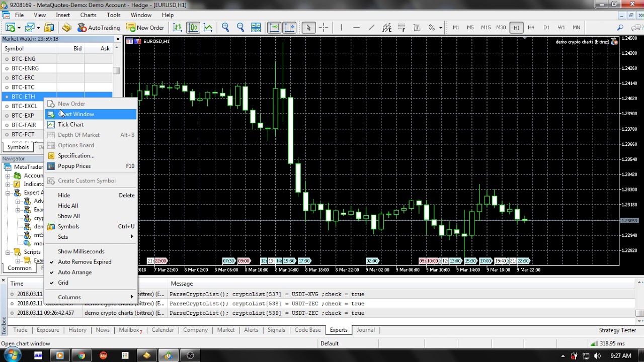Toggle Grid option in context menu
Viewport: 644px width, 362px height.
pos(91,283)
